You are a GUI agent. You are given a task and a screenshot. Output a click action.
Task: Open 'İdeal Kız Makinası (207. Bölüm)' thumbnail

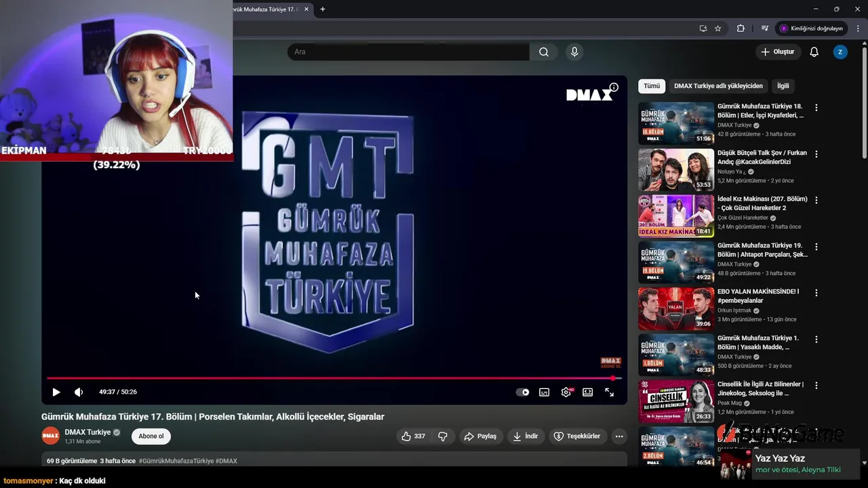[x=676, y=216]
